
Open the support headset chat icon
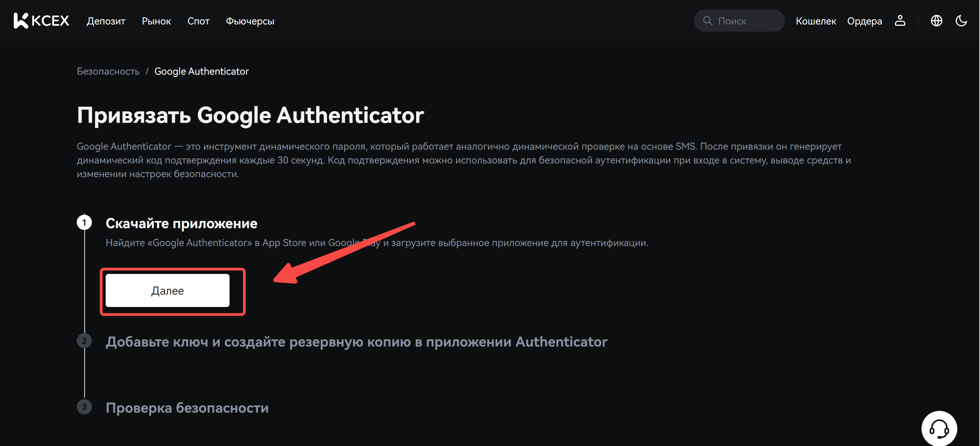tap(939, 429)
